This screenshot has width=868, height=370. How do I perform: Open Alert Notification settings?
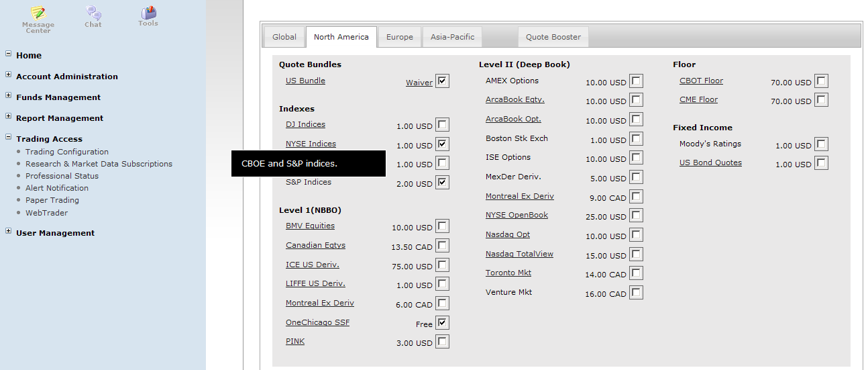[x=57, y=188]
